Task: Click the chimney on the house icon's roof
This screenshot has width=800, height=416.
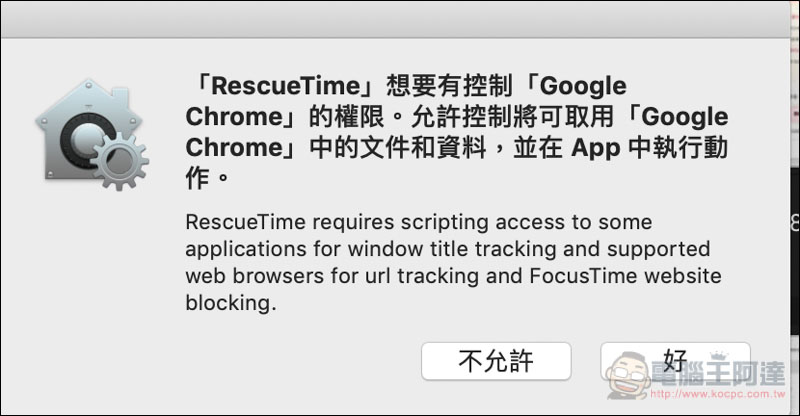Action: click(119, 95)
